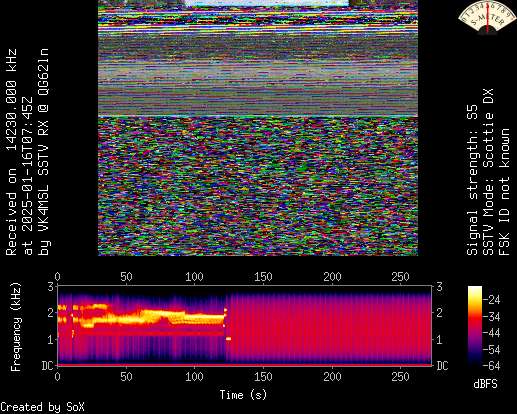Viewport: 517px width, 414px height.
Task: Click the dBFS color scale bar
Action: click(475, 326)
